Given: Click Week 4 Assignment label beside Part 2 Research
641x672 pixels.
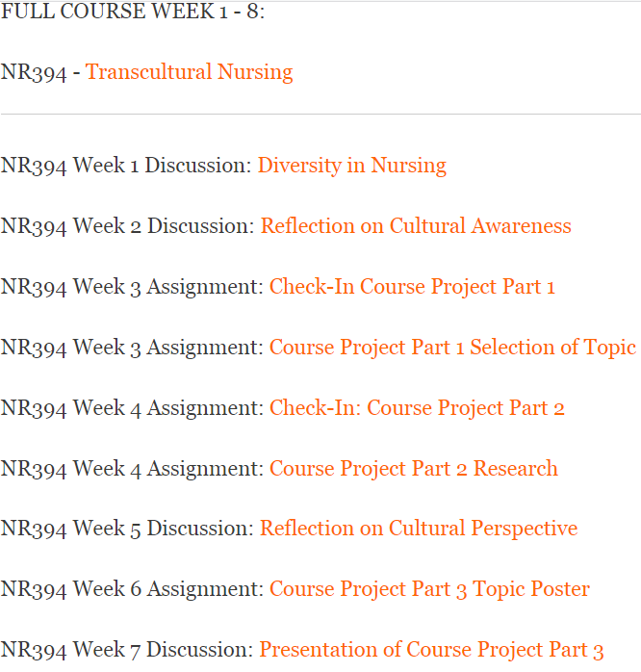Looking at the screenshot, I should 132,469.
